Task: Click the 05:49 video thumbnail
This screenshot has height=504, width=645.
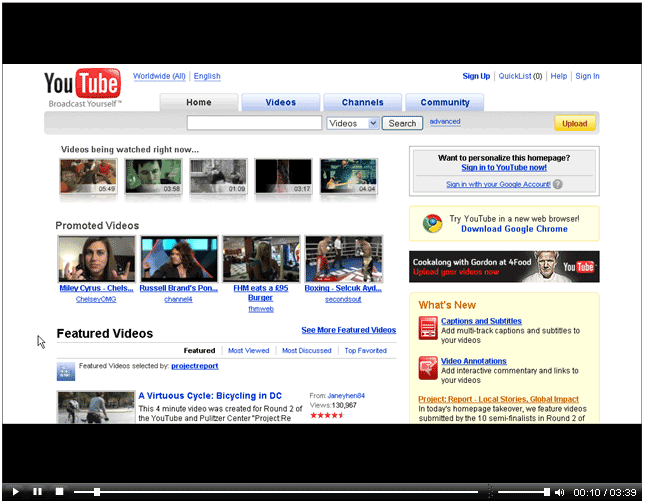Action: [88, 176]
